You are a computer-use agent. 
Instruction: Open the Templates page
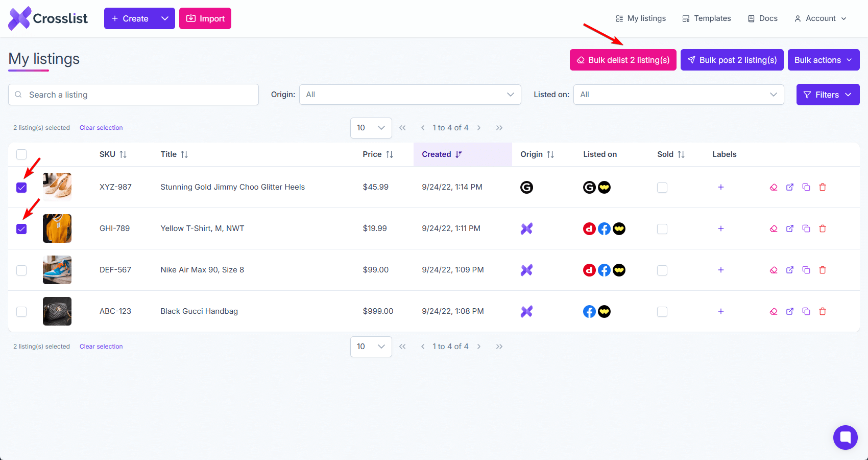707,18
